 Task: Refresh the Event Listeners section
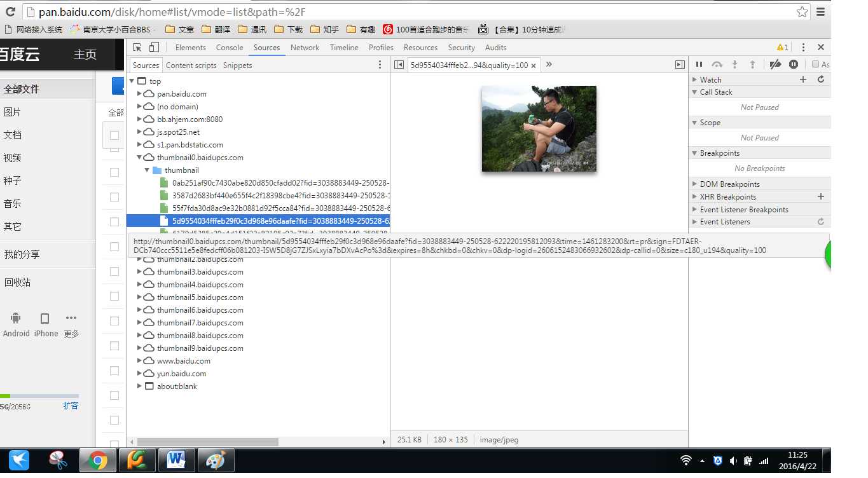[821, 221]
